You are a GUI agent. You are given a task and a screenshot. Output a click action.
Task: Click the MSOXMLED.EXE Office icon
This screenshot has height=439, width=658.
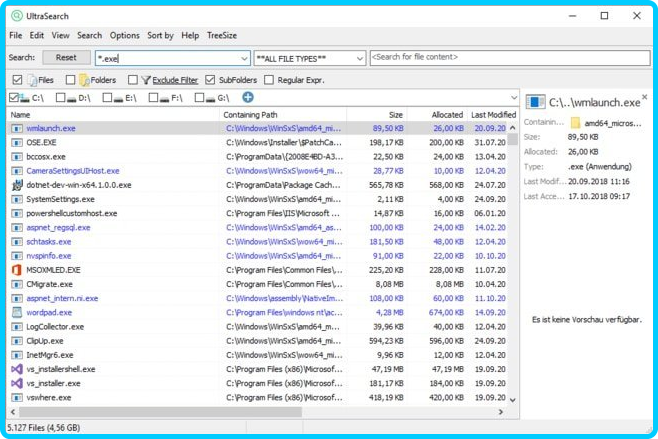coord(16,270)
